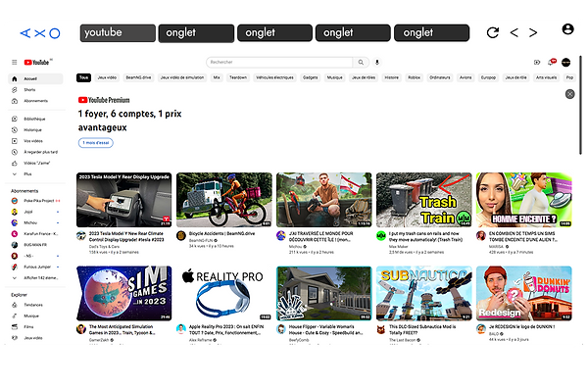Select the Histoire filter chip
The height and width of the screenshot is (388, 588).
[x=391, y=77]
